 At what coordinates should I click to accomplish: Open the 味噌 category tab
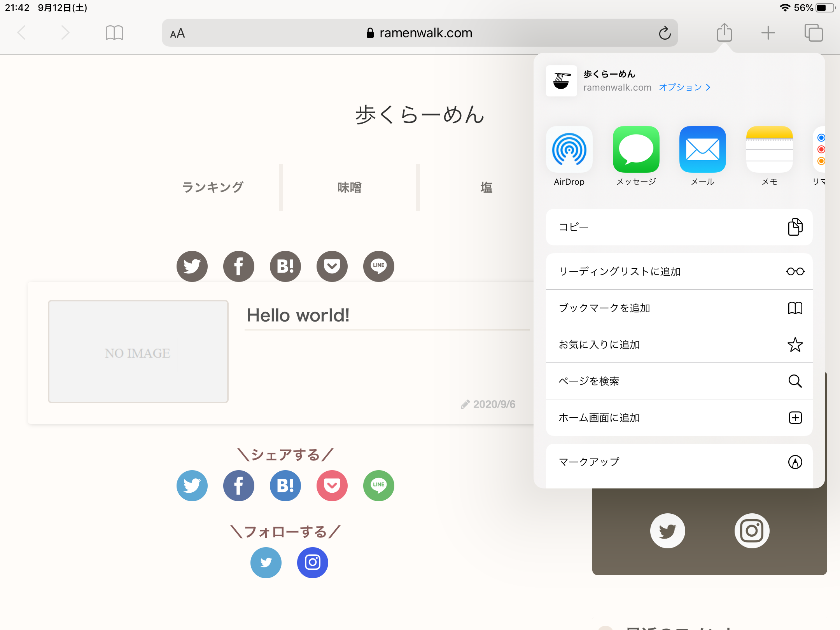tap(349, 187)
